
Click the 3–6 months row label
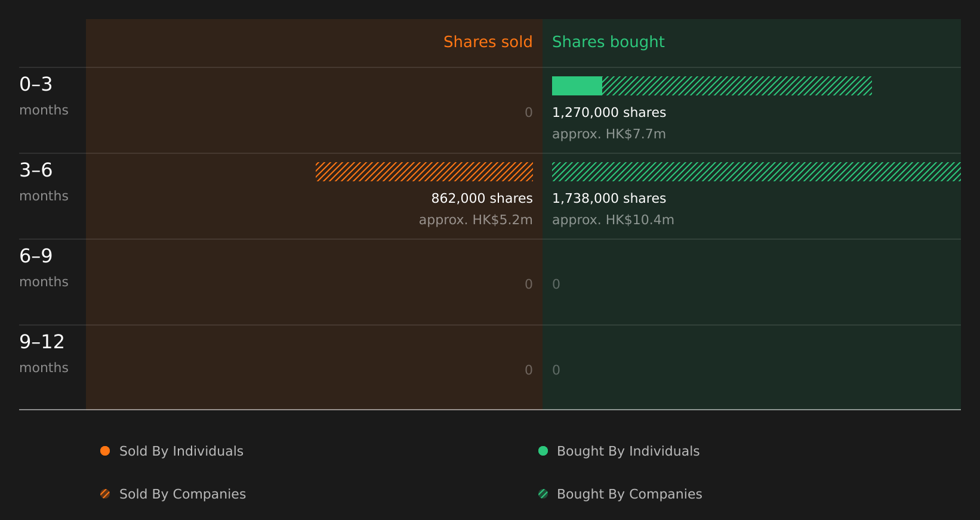[44, 182]
